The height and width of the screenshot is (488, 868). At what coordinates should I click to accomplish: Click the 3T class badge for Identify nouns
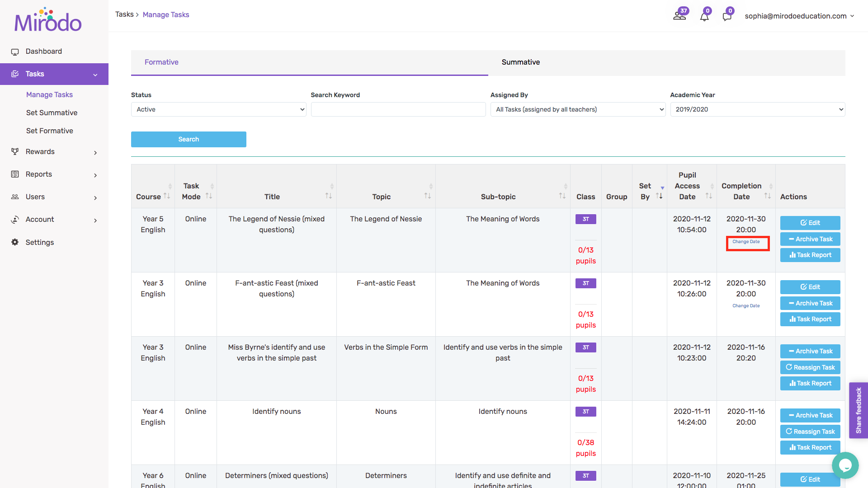pos(586,412)
